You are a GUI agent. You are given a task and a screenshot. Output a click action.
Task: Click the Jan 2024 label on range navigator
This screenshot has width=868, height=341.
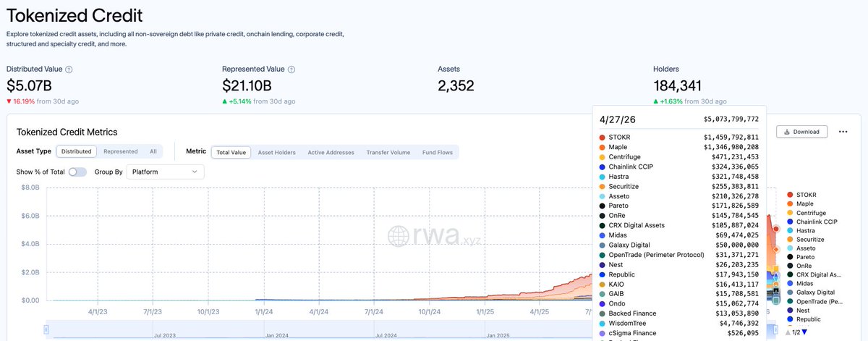coord(278,336)
